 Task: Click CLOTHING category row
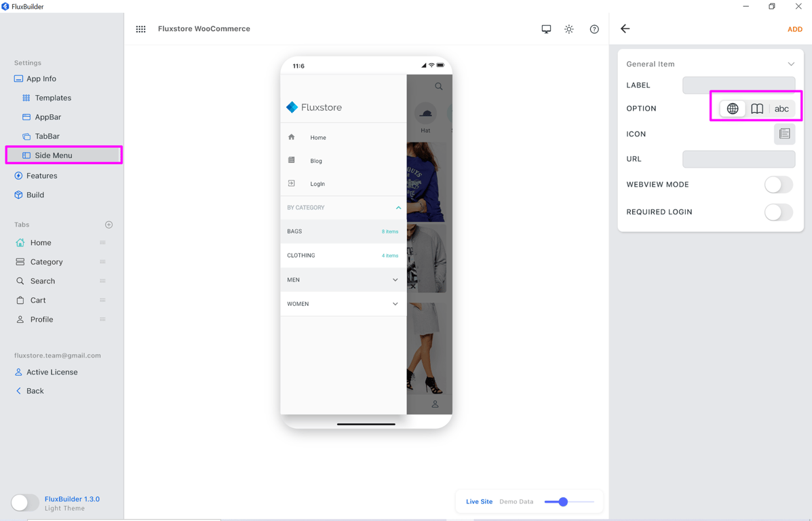pyautogui.click(x=343, y=256)
